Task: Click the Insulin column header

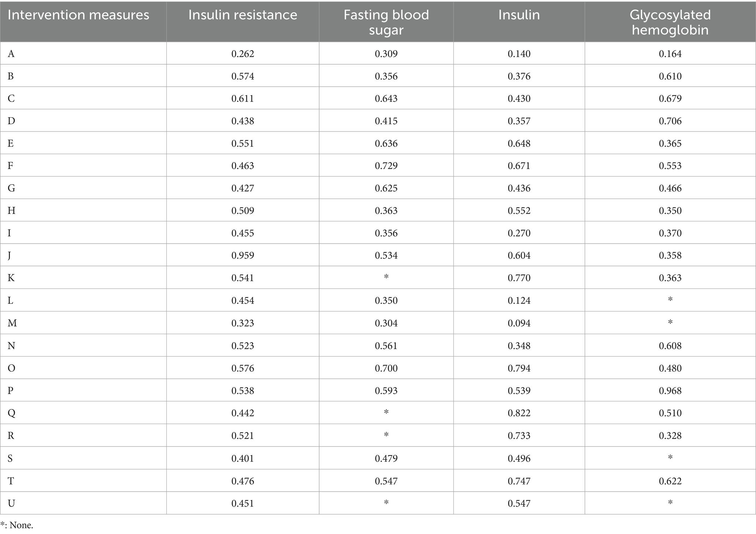Action: click(519, 15)
